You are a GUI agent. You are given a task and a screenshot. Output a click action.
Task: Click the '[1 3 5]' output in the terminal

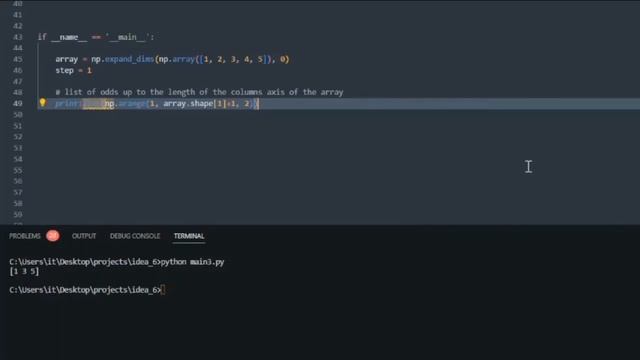pos(24,271)
